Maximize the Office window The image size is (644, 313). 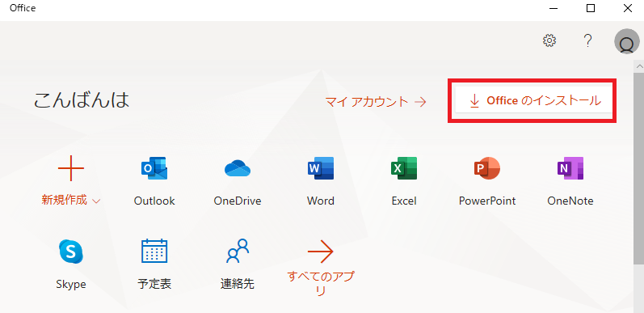pyautogui.click(x=591, y=8)
